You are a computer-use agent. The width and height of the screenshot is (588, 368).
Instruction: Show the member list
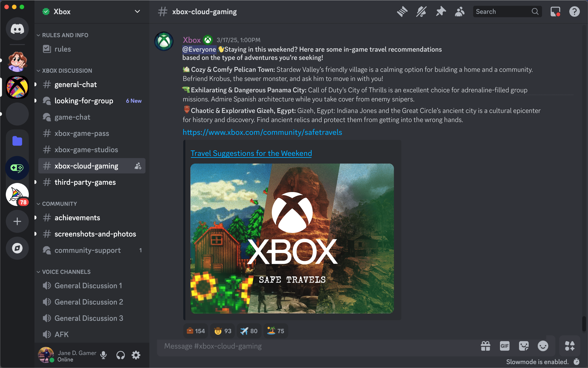(x=459, y=11)
